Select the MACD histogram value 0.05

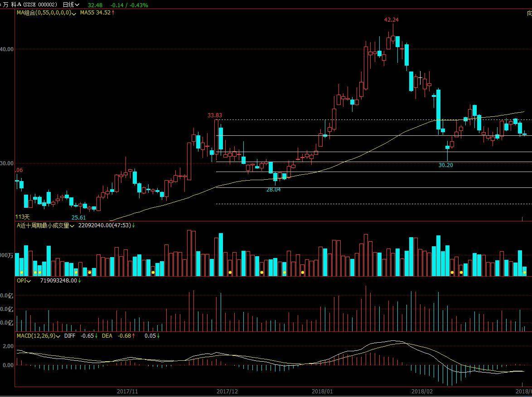(x=150, y=335)
